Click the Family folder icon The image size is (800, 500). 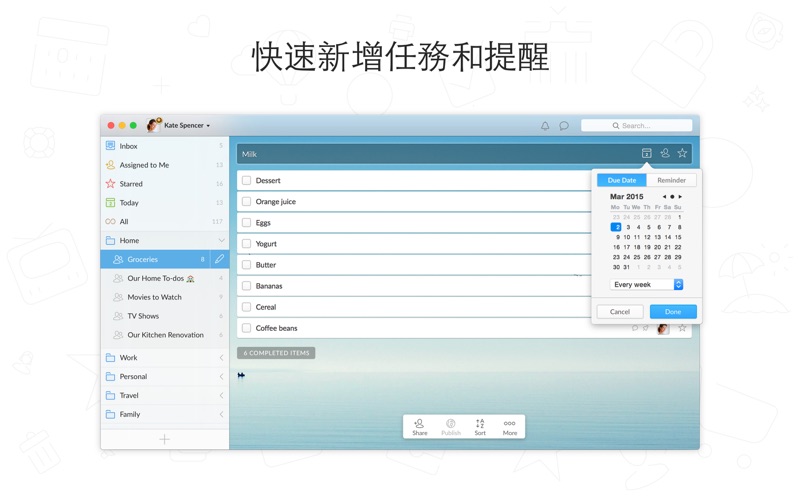point(110,414)
